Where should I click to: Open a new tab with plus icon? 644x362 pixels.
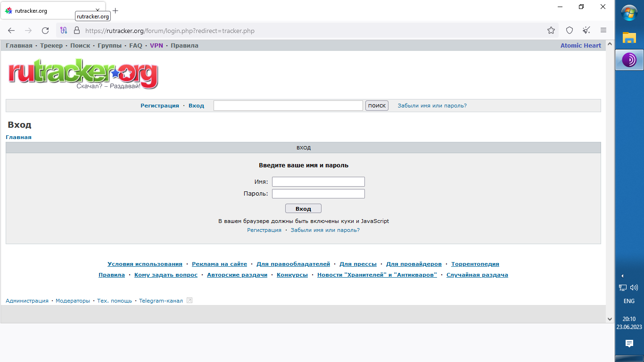pos(116,10)
